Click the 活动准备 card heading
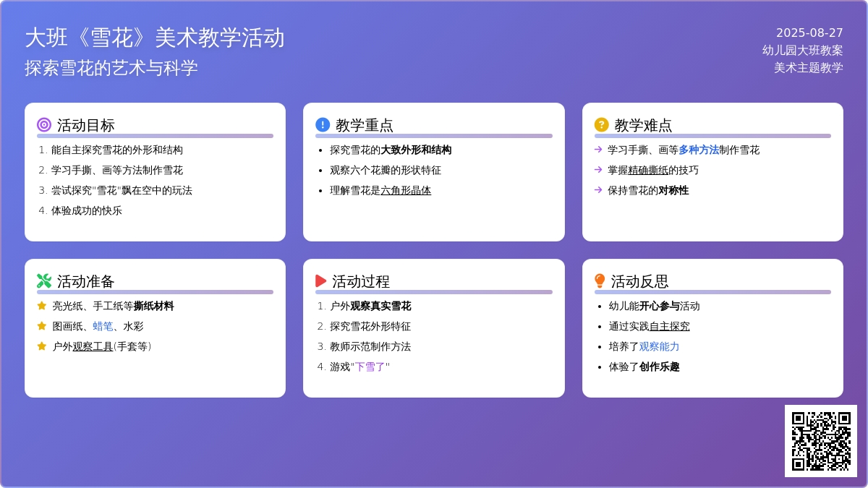The height and width of the screenshot is (488, 868). pyautogui.click(x=86, y=281)
